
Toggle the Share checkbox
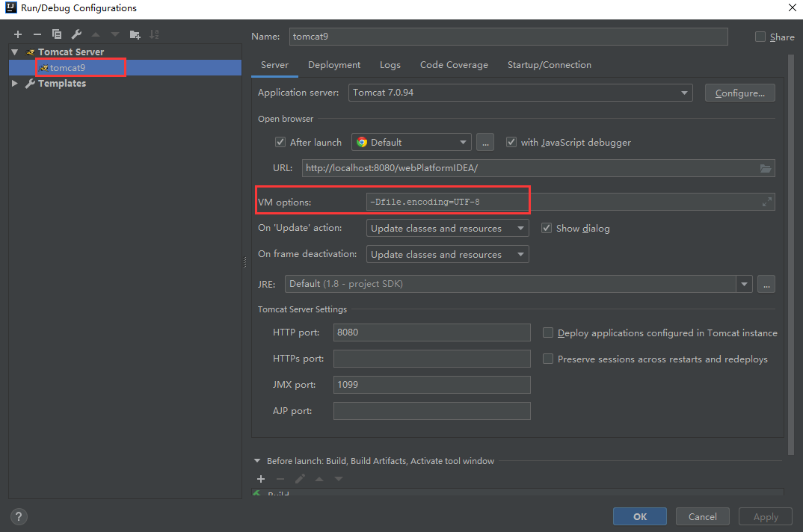760,37
